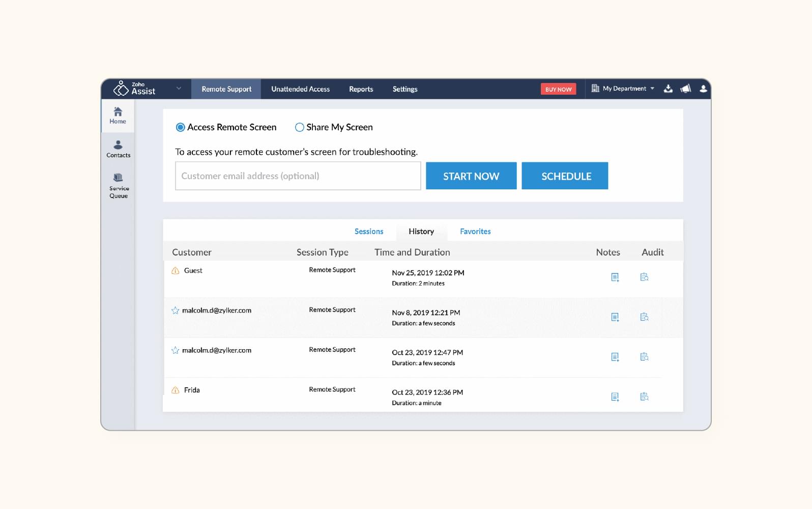Open Service Queue in the sidebar
The height and width of the screenshot is (509, 812).
(119, 186)
